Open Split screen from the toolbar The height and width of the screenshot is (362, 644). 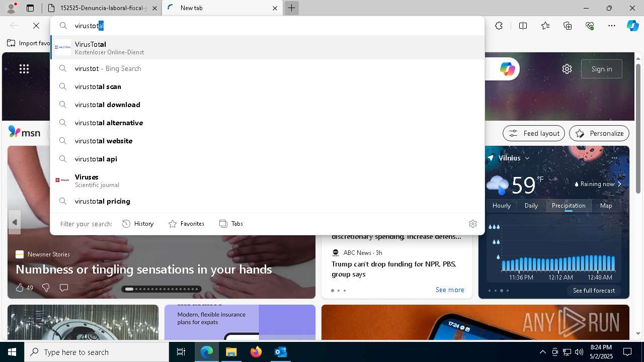523,26
